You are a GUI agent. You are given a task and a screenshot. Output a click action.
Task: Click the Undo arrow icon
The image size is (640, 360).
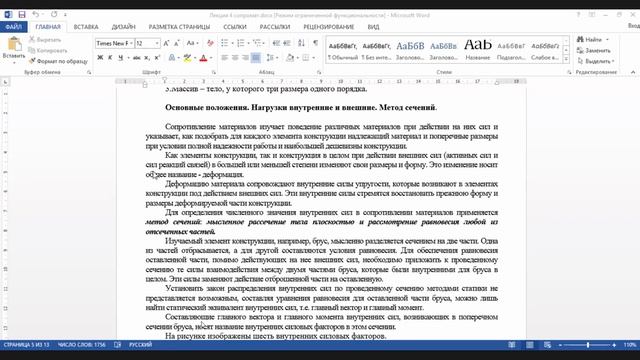click(36, 15)
